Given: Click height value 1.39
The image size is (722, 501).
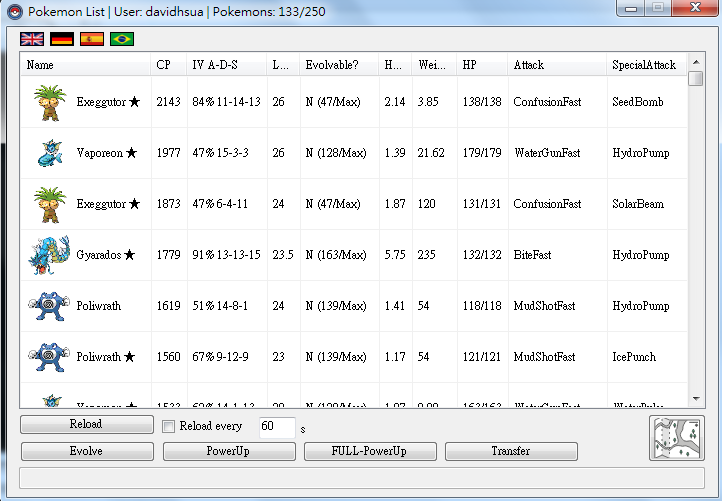Looking at the screenshot, I should point(395,153).
